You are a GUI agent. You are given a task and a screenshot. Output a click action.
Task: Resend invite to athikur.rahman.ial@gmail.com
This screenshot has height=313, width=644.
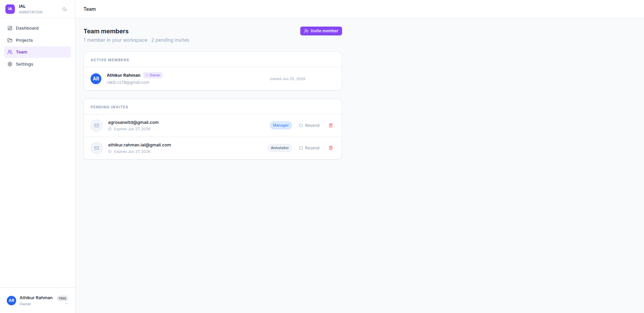point(309,148)
